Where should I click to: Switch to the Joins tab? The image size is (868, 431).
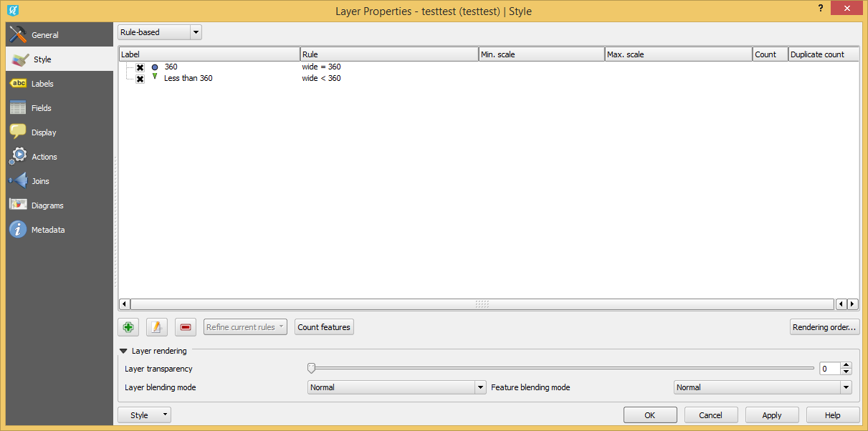point(59,181)
